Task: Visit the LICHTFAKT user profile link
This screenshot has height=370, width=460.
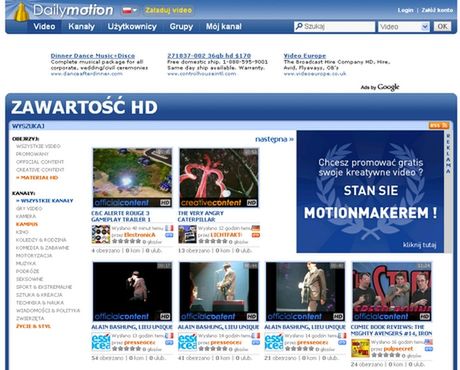Action: click(226, 235)
